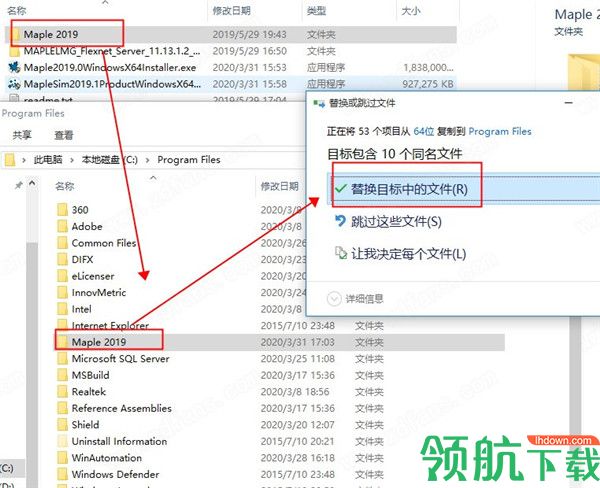Select 本地磁盘 (C:) in the address bar

(109, 160)
